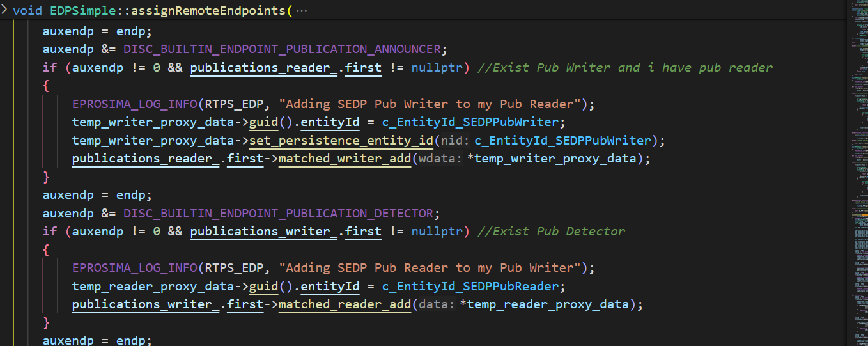The width and height of the screenshot is (868, 346).
Task: Click the wdata: inlay parameter hint
Action: (440, 159)
